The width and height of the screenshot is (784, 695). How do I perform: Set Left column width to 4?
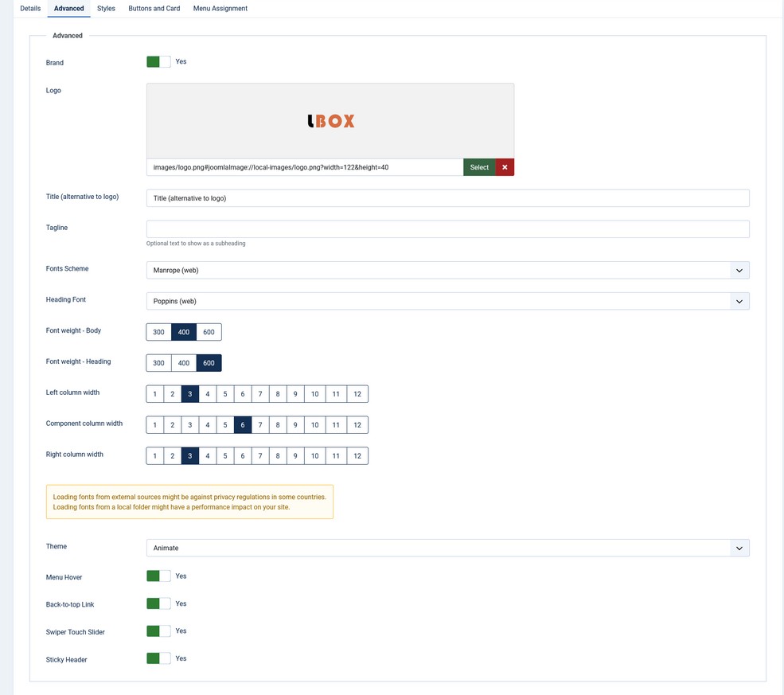tap(208, 394)
